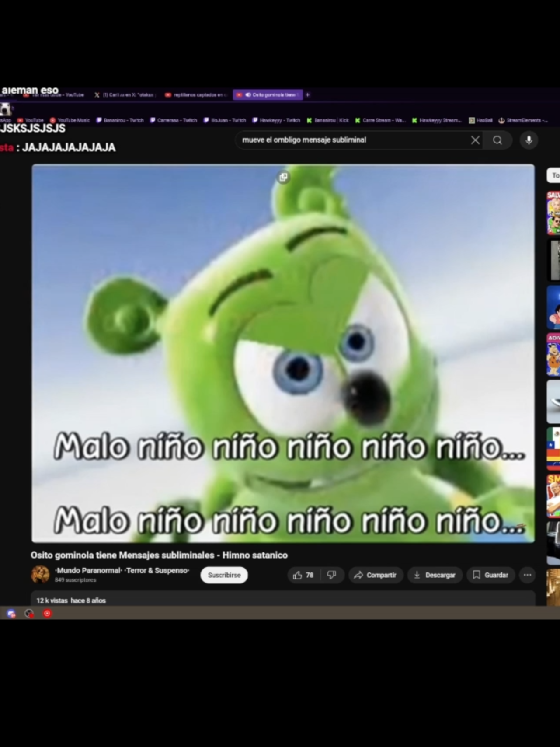Start voice search with microphone icon

[x=529, y=140]
